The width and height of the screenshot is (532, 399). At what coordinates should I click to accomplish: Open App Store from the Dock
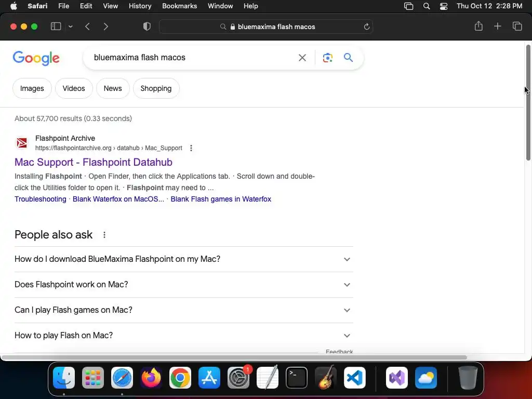tap(209, 378)
